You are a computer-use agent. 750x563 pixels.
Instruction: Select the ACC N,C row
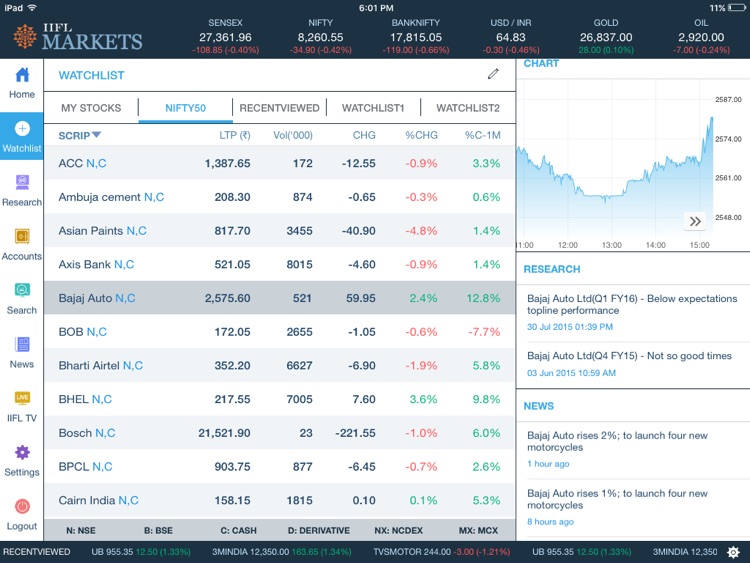coord(279,163)
